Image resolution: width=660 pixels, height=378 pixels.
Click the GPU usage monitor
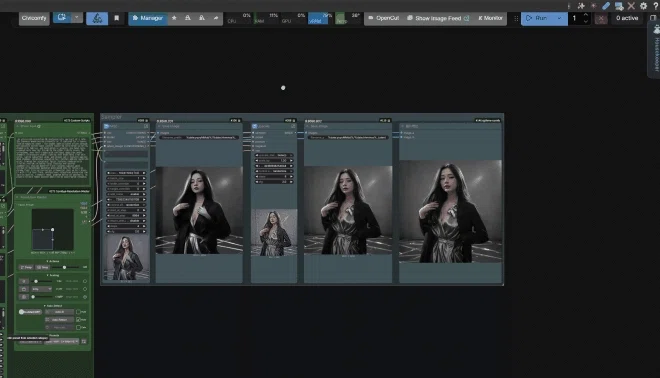[293, 18]
